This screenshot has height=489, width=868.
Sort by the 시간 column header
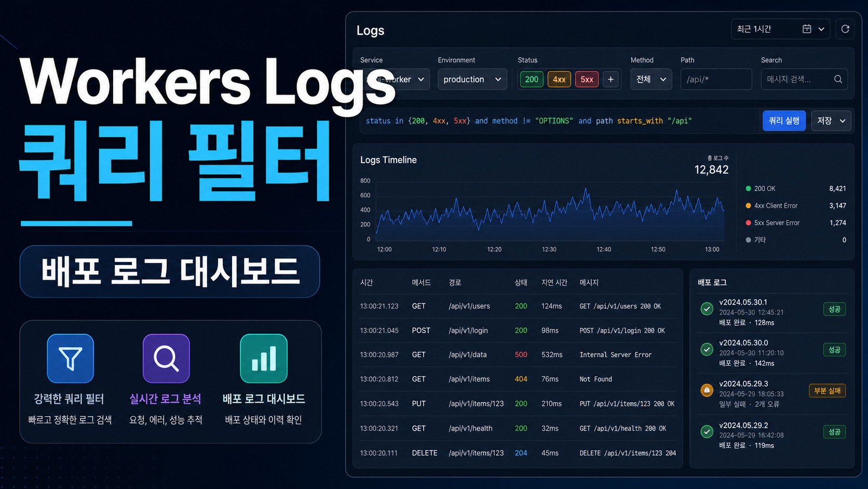click(x=367, y=283)
